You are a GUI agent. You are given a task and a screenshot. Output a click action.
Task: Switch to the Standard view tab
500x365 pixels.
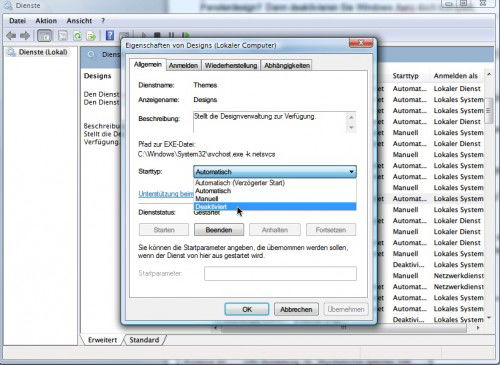[144, 340]
